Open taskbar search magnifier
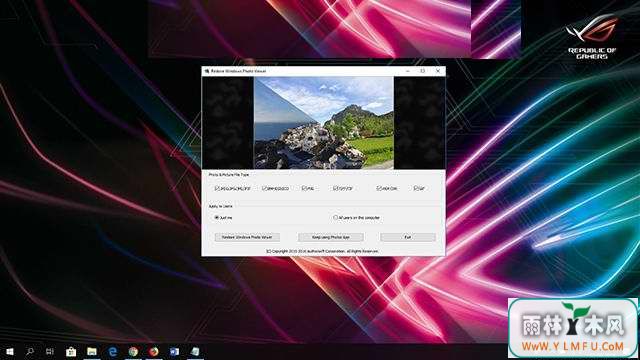This screenshot has width=640, height=360. (30, 351)
